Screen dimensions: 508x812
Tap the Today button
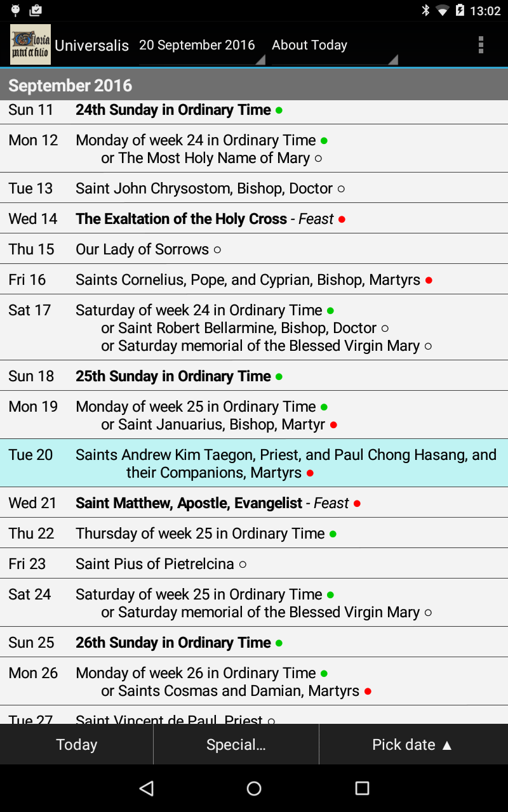pos(76,745)
